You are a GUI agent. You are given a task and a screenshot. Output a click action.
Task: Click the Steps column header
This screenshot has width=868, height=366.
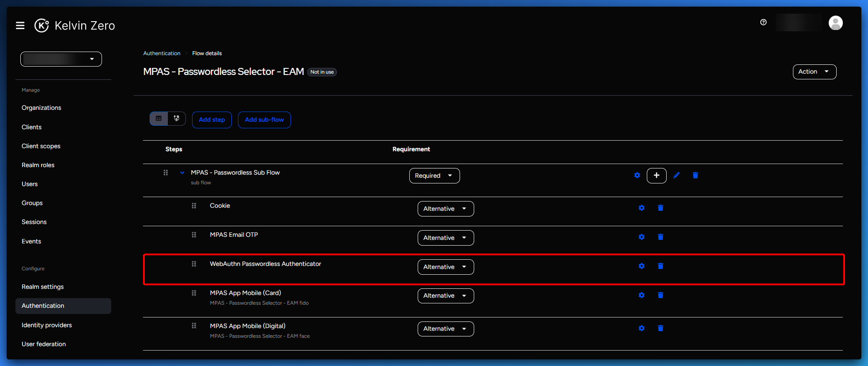pos(174,149)
